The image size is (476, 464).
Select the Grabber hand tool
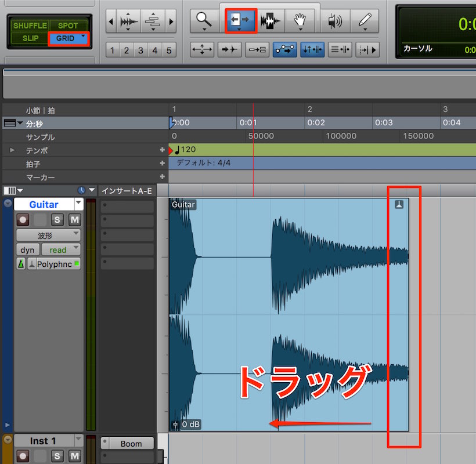coord(300,21)
